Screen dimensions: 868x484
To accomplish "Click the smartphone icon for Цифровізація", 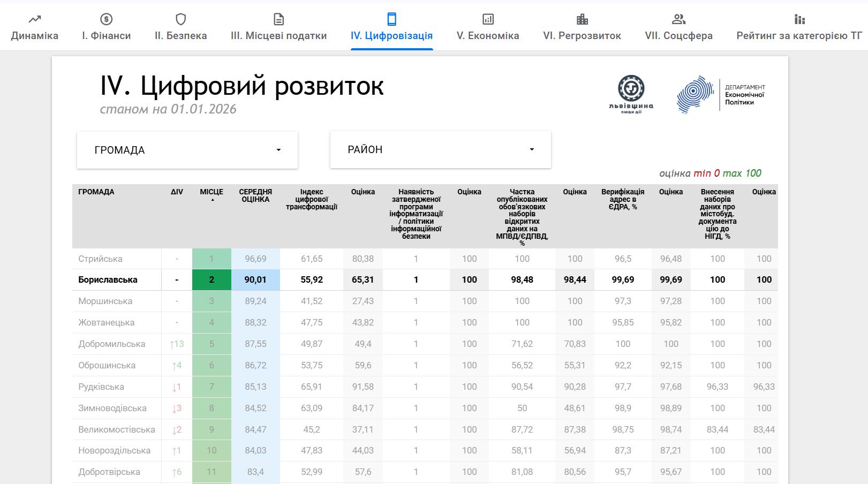I will click(391, 19).
